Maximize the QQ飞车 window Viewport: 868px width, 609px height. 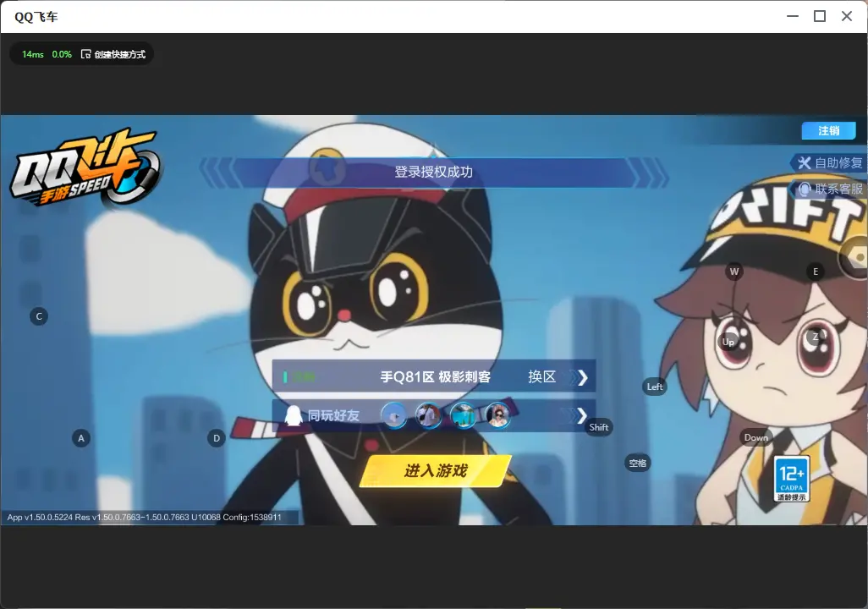pos(820,17)
